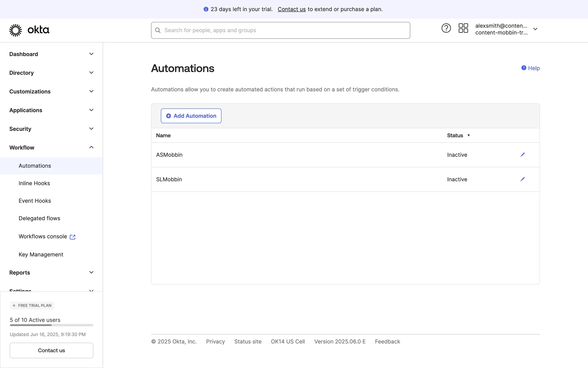Click the Add Automation button
Image resolution: width=588 pixels, height=368 pixels.
point(191,116)
